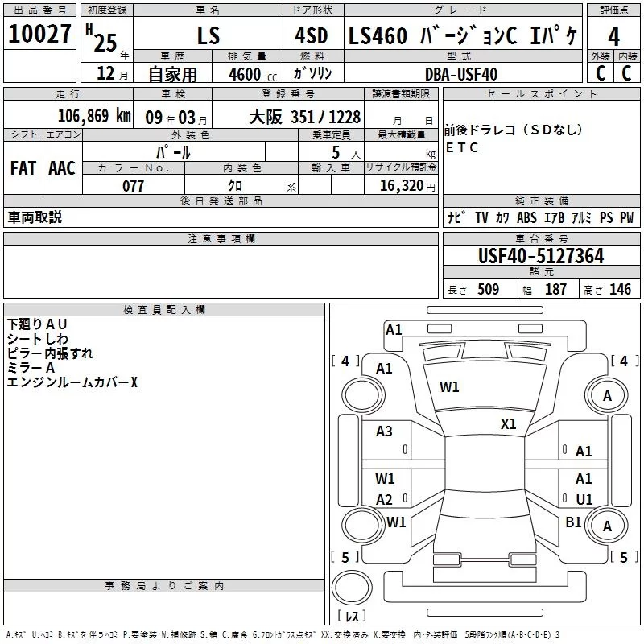Click the lot number 10027
This screenshot has height=644, width=644.
(x=40, y=35)
